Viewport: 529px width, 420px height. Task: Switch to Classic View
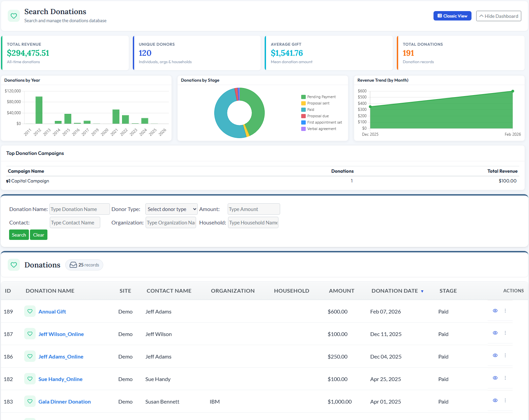452,16
